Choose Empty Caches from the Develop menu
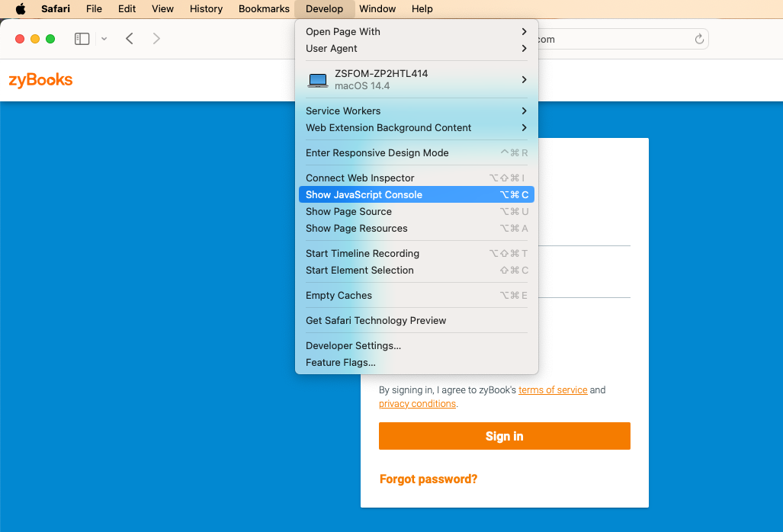 (339, 295)
